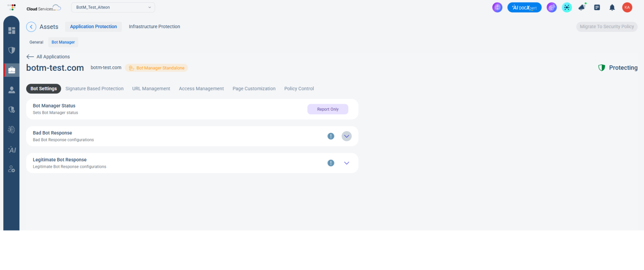Open the notifications bell icon
Image resolution: width=644 pixels, height=270 pixels.
coord(612,7)
